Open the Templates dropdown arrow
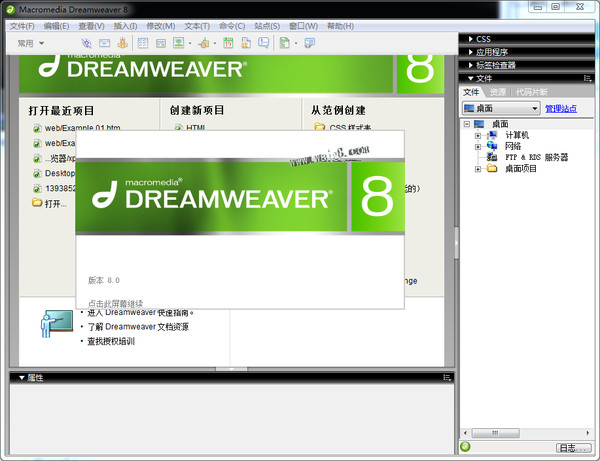 pos(296,44)
